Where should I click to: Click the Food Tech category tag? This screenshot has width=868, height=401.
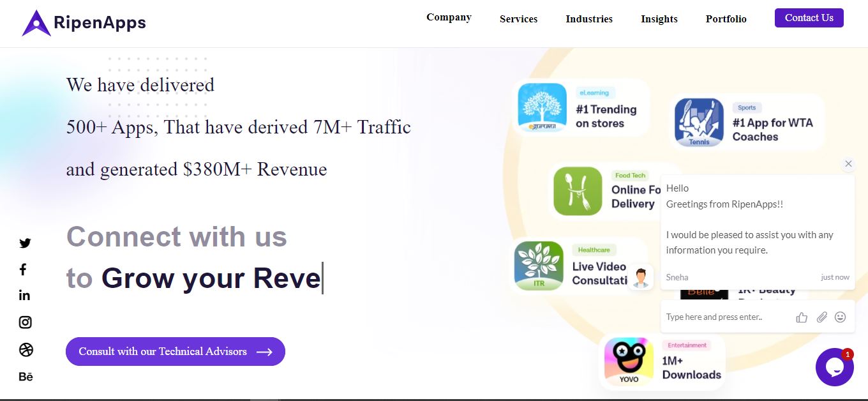tap(631, 176)
